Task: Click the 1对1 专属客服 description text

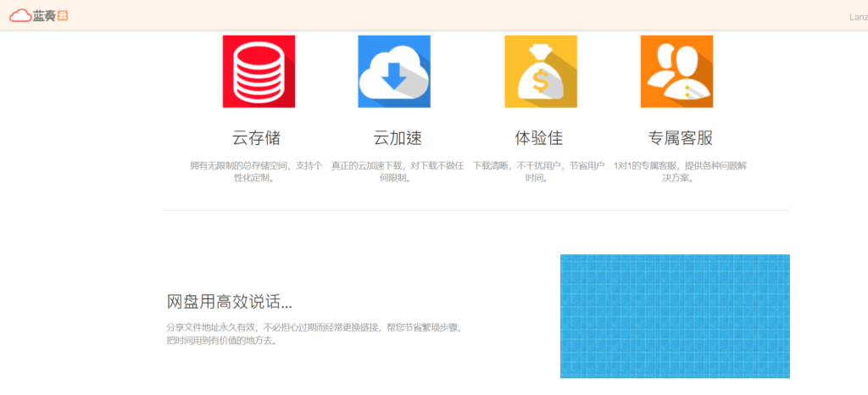Action: pos(680,172)
